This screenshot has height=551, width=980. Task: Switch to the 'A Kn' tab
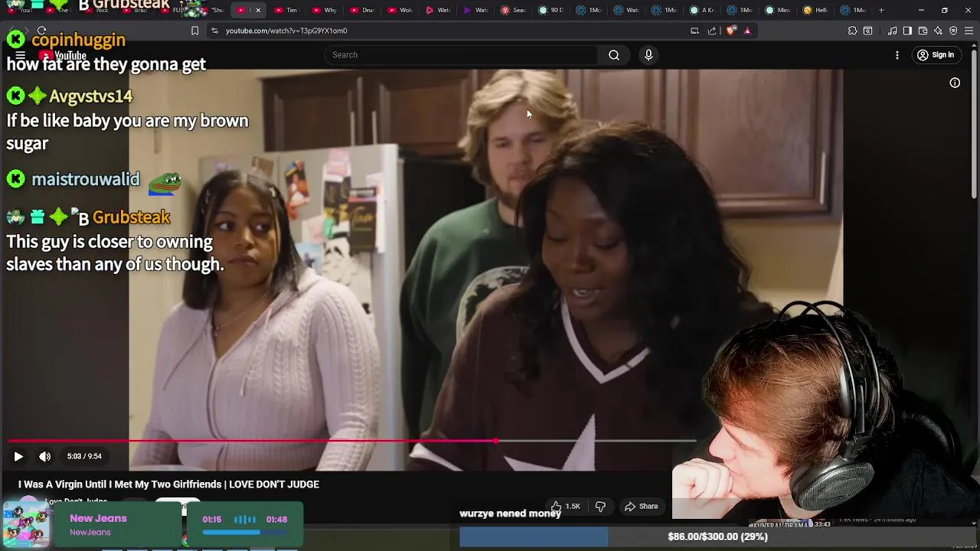pyautogui.click(x=701, y=10)
